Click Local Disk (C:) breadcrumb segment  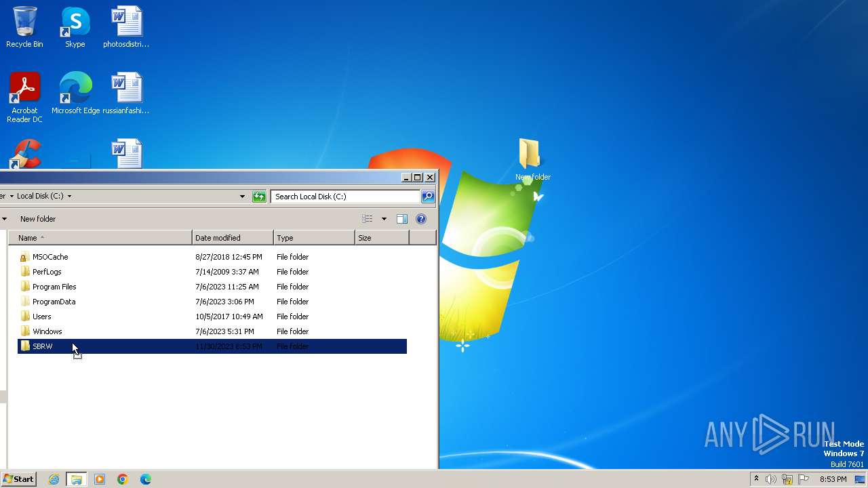40,196
